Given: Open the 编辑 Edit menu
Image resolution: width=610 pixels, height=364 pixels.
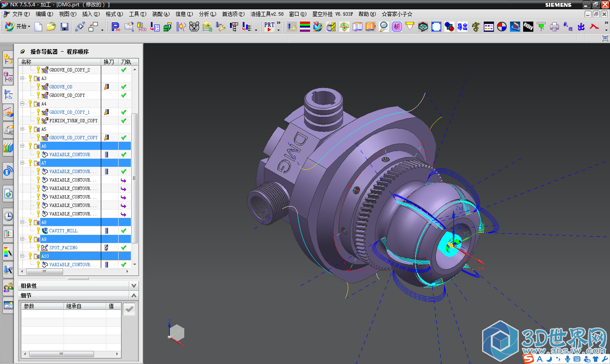Looking at the screenshot, I should coord(44,14).
